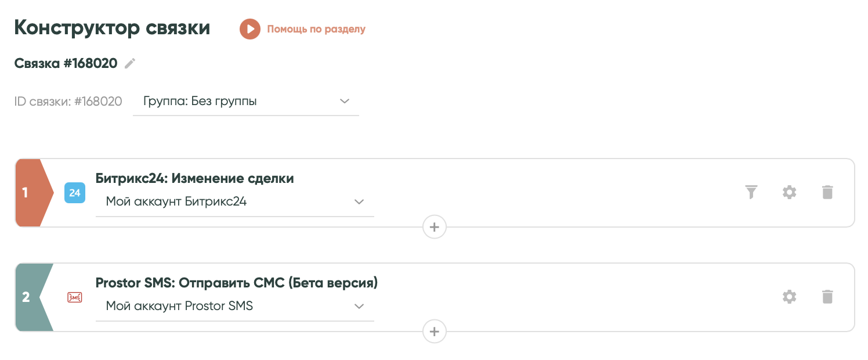Click the pencil icon to rename Связка #168020
868x360 pixels.
point(131,63)
